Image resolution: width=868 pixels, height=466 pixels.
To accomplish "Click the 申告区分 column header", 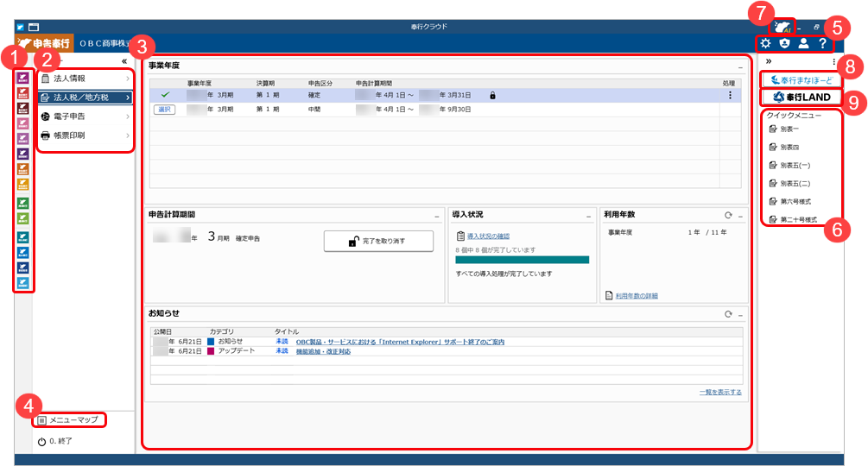I will pyautogui.click(x=320, y=83).
